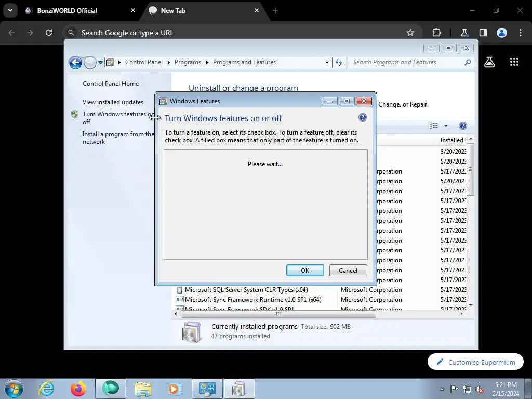Image resolution: width=532 pixels, height=399 pixels.
Task: Switch to the New Tab tab
Action: coord(204,10)
